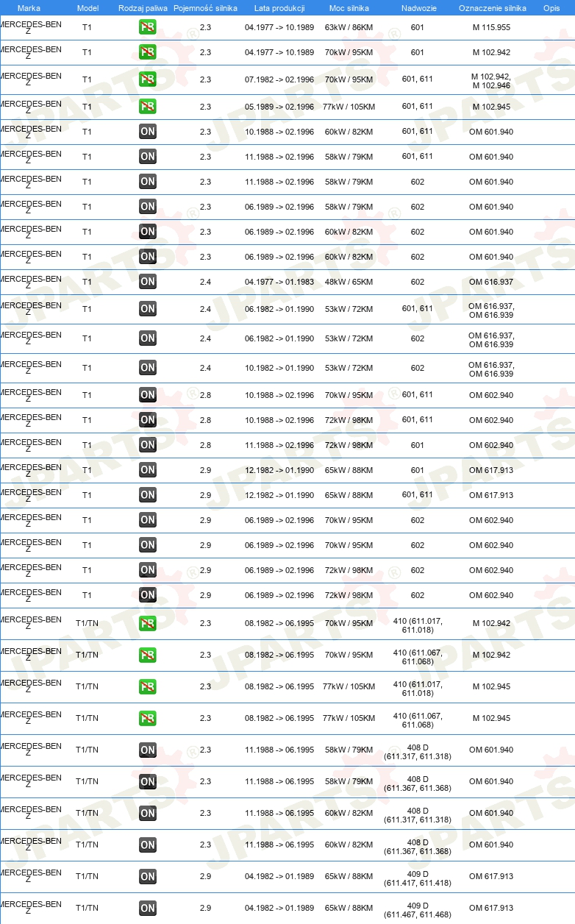Click ON icon in the 48kW / 65KM row
575x924 pixels.
coord(147,282)
